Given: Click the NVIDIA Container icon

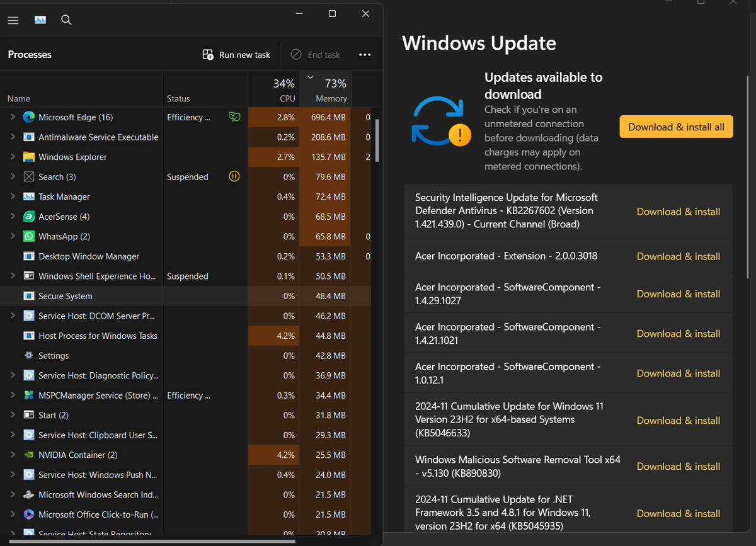Looking at the screenshot, I should [x=28, y=455].
